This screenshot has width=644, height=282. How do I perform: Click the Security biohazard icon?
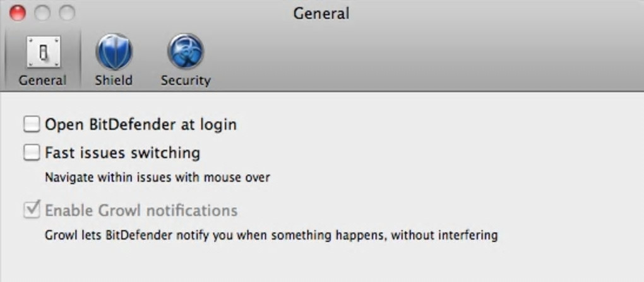[186, 52]
